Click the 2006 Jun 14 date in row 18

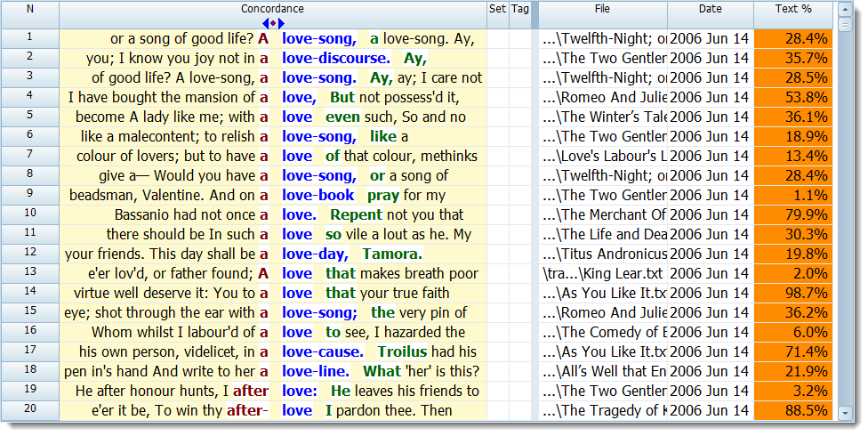[711, 371]
